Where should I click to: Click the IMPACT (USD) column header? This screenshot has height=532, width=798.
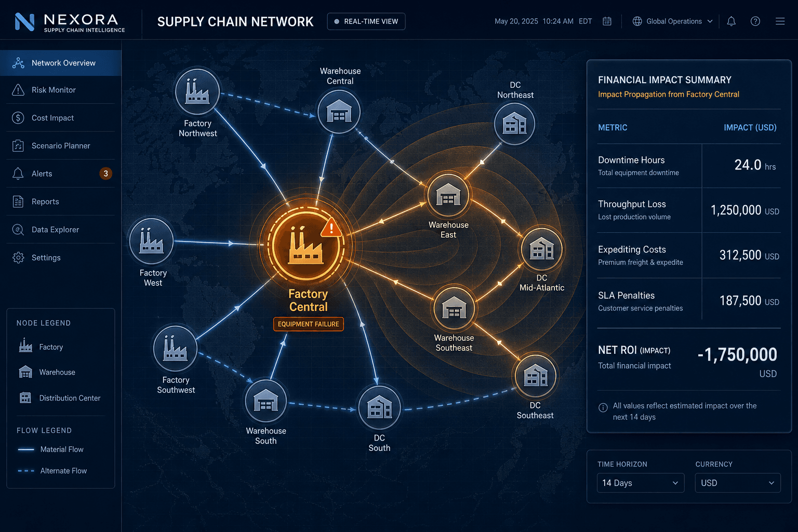click(750, 128)
